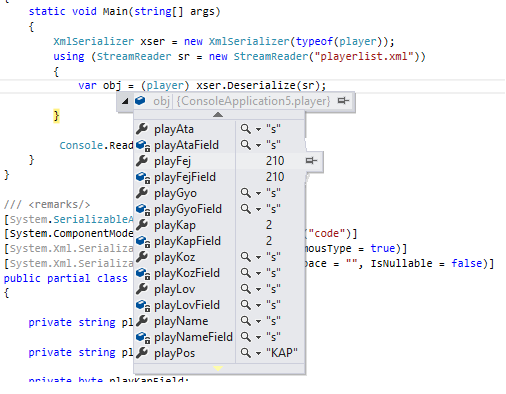Click the wrench property icon for playFej
The width and height of the screenshot is (506, 394).
(142, 161)
